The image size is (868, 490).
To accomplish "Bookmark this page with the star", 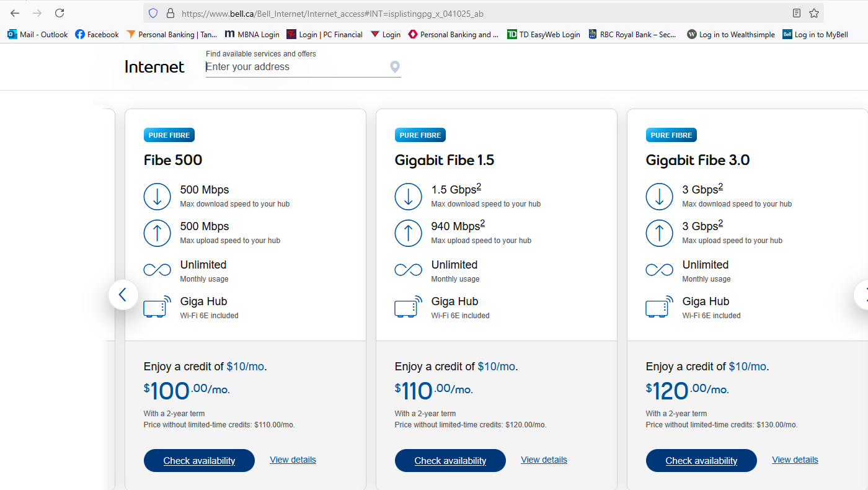I will pos(814,13).
